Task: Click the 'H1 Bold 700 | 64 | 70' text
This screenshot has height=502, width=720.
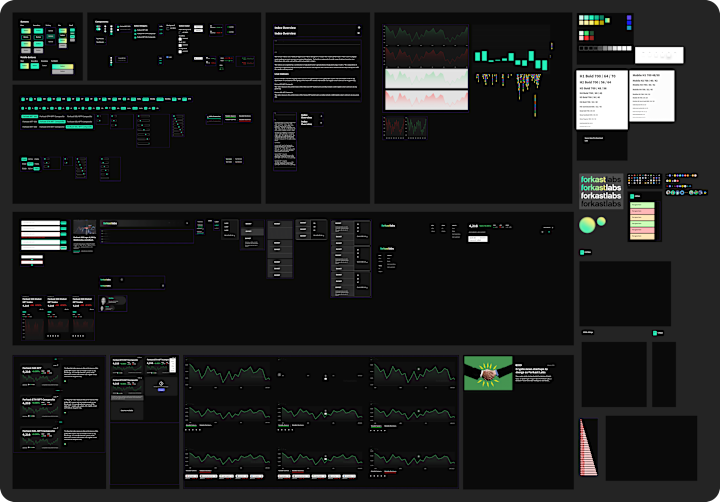Action: (597, 76)
